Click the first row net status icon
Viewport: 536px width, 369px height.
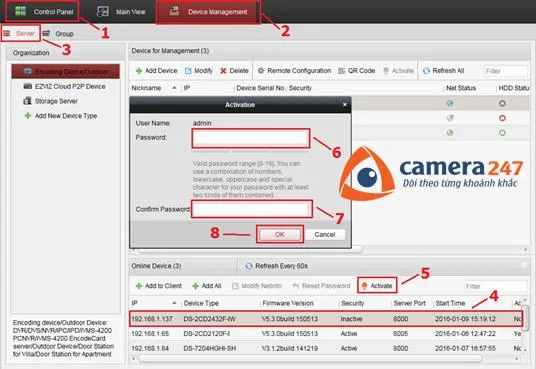[x=450, y=103]
